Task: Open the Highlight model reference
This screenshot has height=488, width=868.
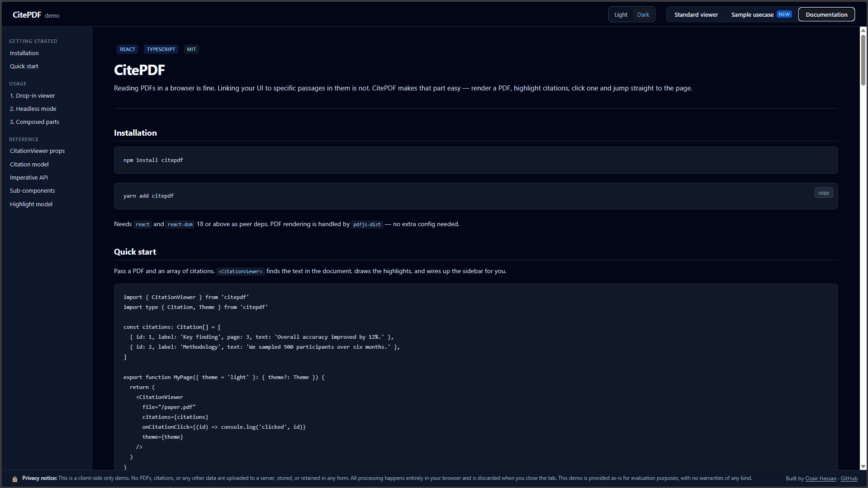Action: pos(31,204)
